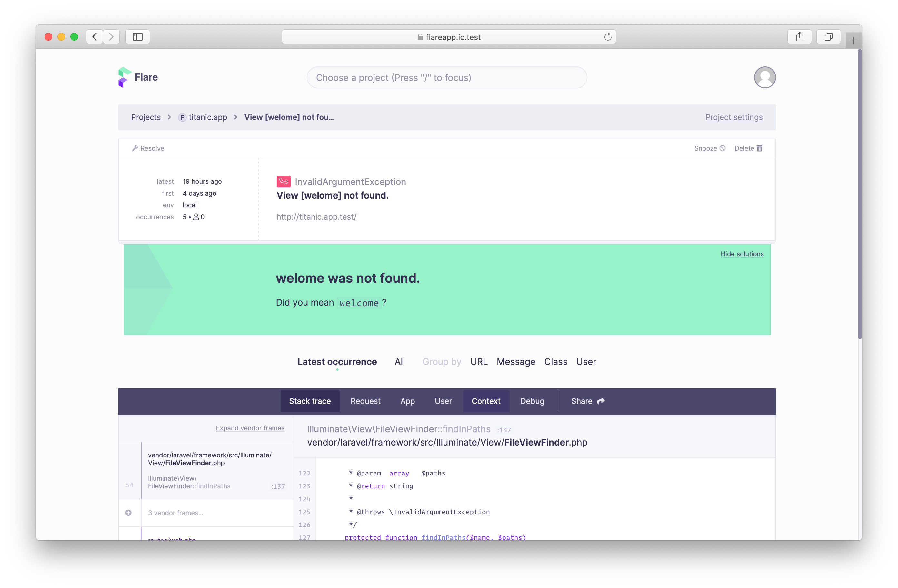Open the Debug tab

(532, 401)
